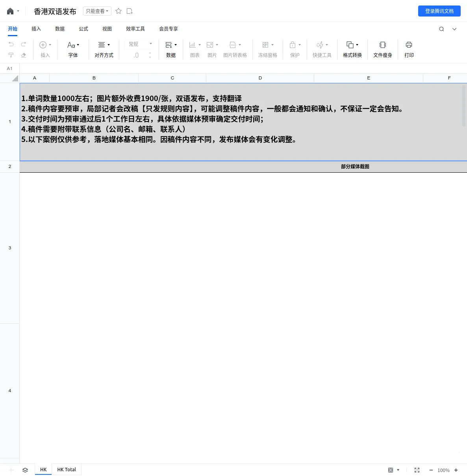
Task: Click the redo arrow icon
Action: click(x=24, y=44)
